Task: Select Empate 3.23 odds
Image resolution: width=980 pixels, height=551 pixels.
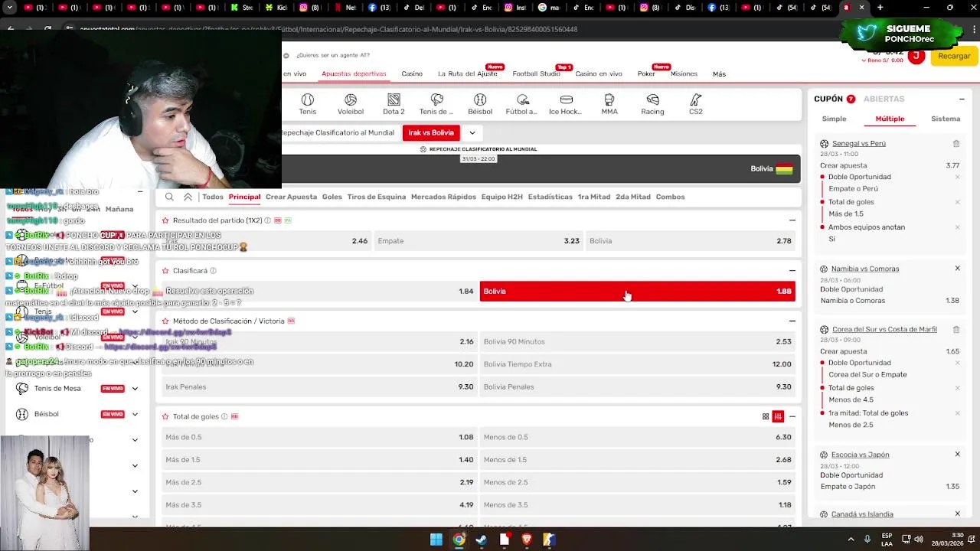Action: point(479,241)
